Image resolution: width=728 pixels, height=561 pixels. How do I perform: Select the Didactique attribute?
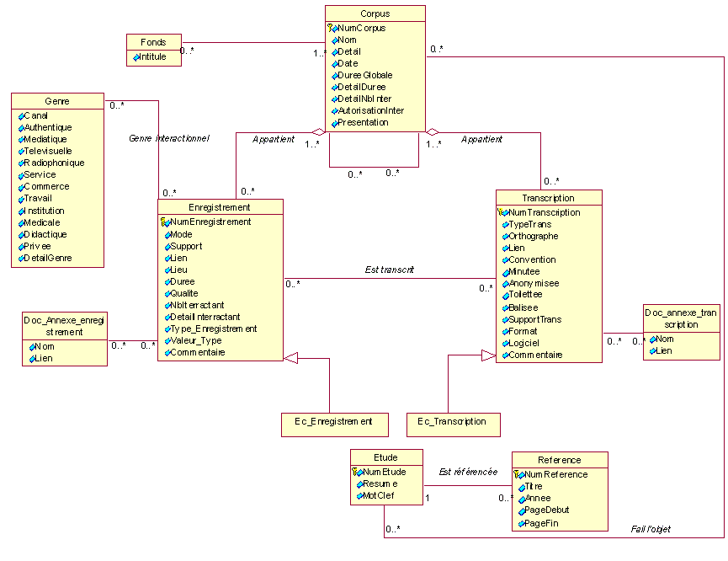(x=43, y=234)
